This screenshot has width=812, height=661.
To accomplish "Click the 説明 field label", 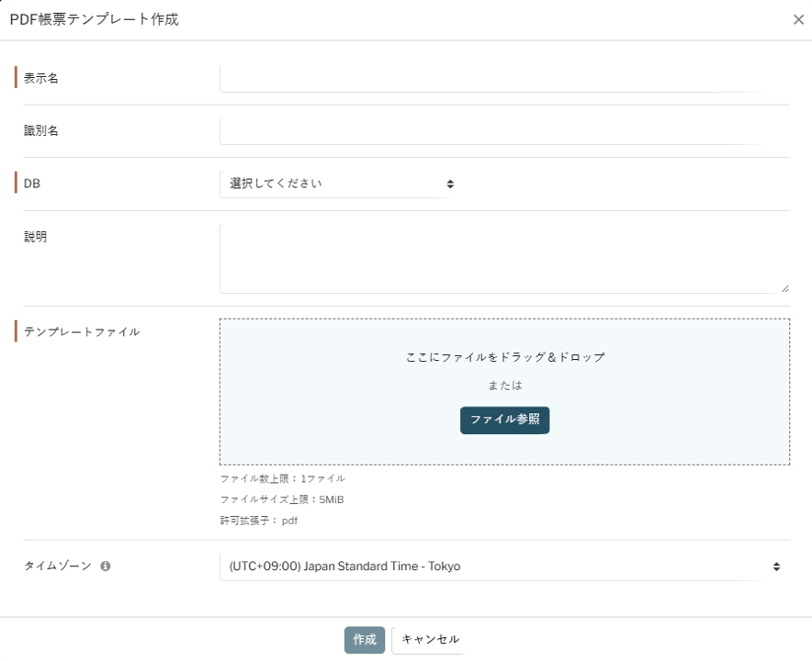I will (35, 237).
